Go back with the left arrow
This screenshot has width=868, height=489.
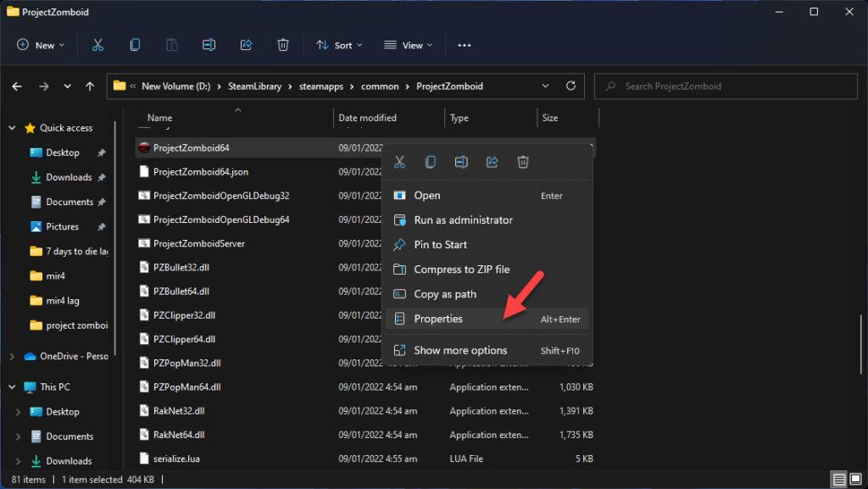(17, 86)
